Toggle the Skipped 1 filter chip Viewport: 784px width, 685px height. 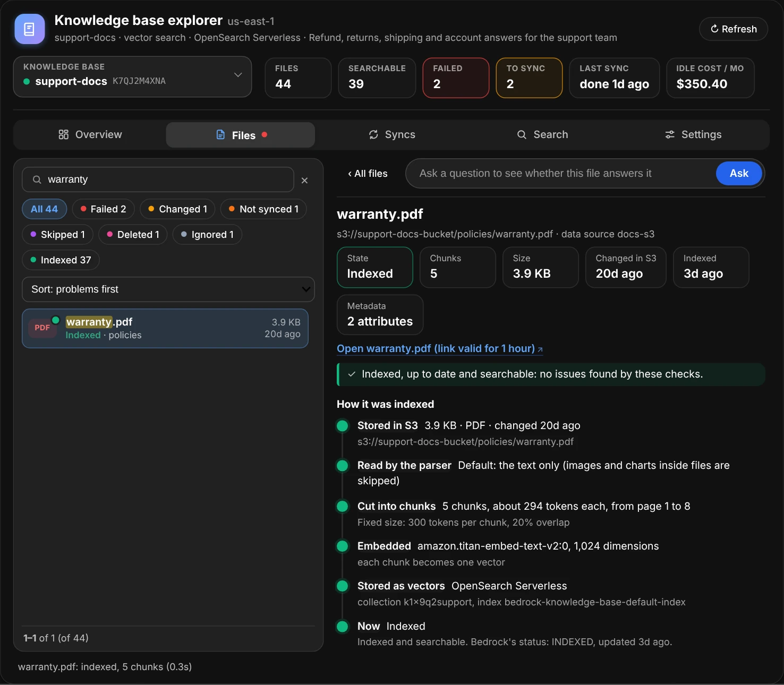(57, 235)
